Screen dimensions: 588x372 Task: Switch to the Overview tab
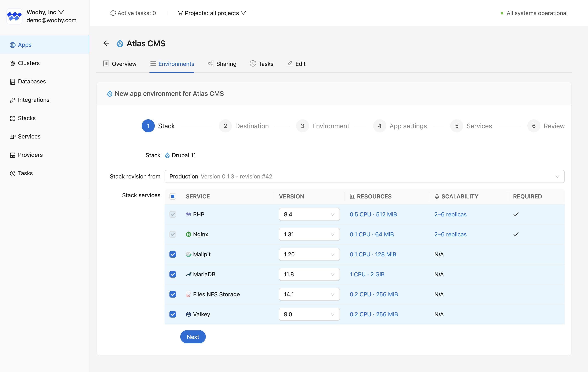(x=120, y=64)
